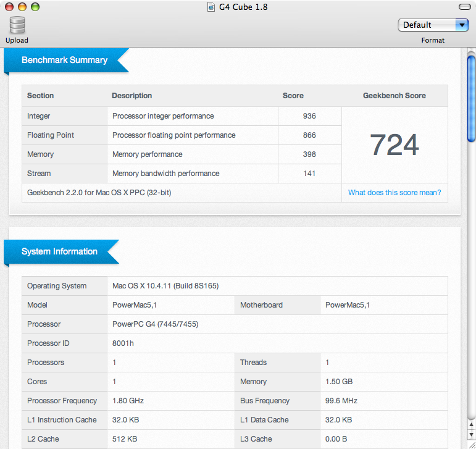Viewport: 476px width, 449px height.
Task: Click the 'Operating System' row label
Action: pos(57,286)
